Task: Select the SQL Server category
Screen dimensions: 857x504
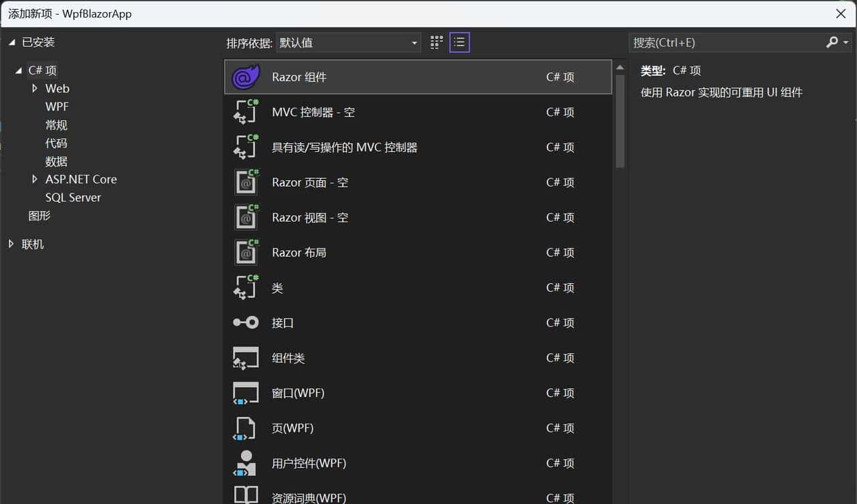Action: tap(73, 197)
